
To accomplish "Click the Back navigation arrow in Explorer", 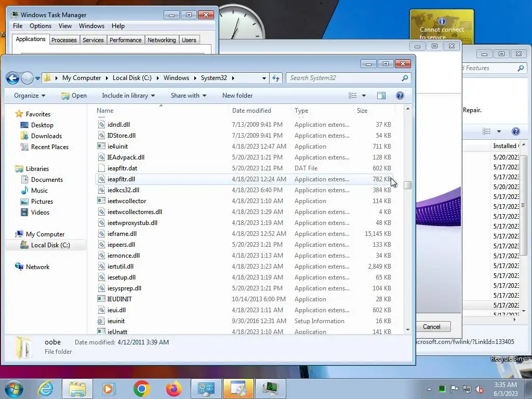I will pos(12,78).
